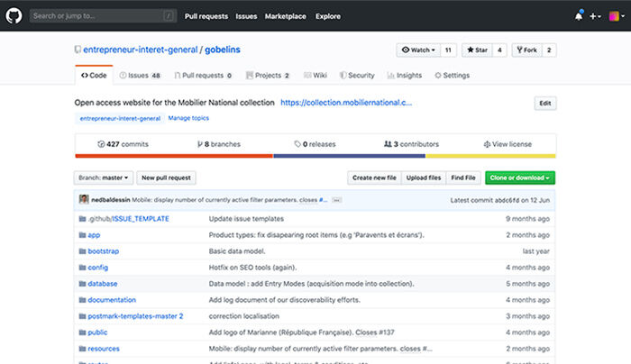Open the Clone or download dropdown
631x364 pixels.
tap(520, 177)
